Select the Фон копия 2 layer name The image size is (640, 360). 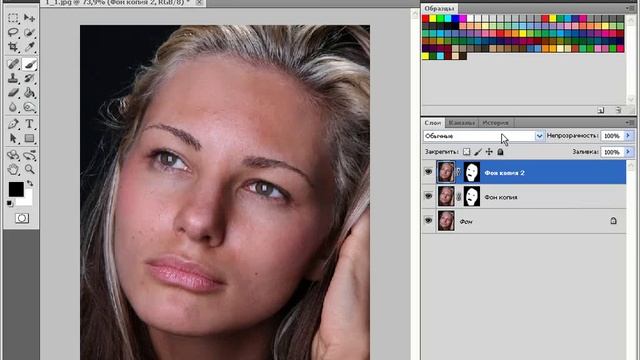pyautogui.click(x=504, y=173)
